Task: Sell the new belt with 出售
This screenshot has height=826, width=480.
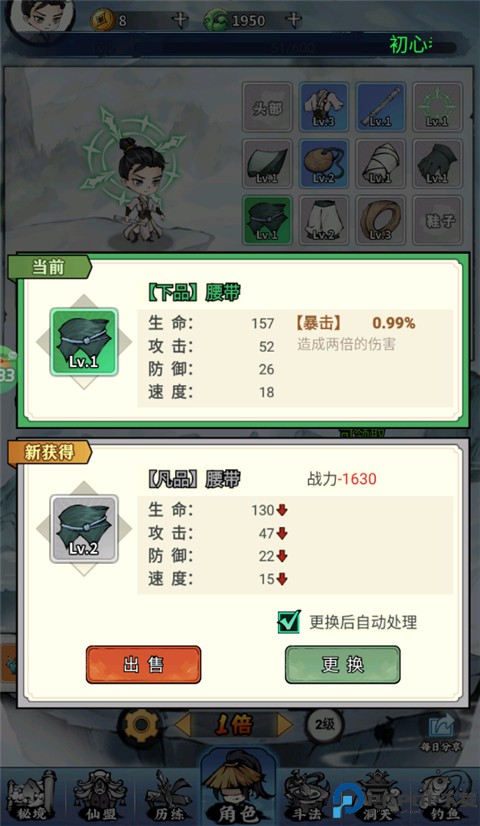Action: pyautogui.click(x=143, y=665)
